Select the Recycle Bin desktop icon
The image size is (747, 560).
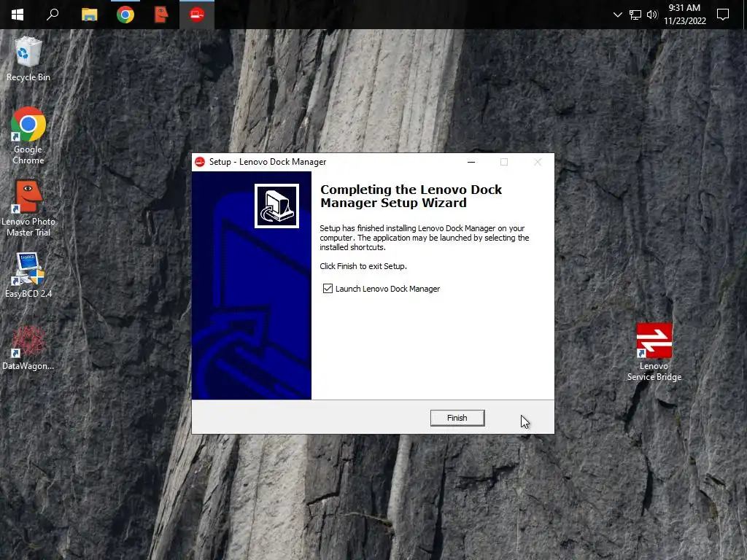coord(28,59)
